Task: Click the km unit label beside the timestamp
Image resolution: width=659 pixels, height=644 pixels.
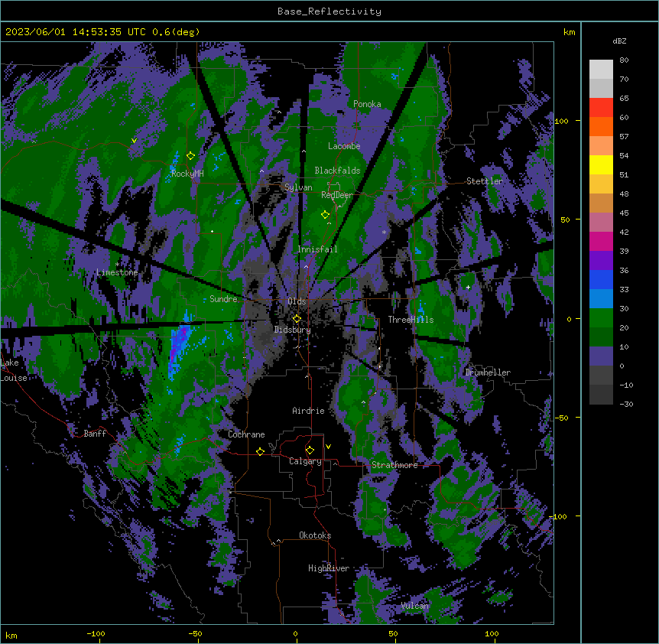Action: tap(569, 32)
